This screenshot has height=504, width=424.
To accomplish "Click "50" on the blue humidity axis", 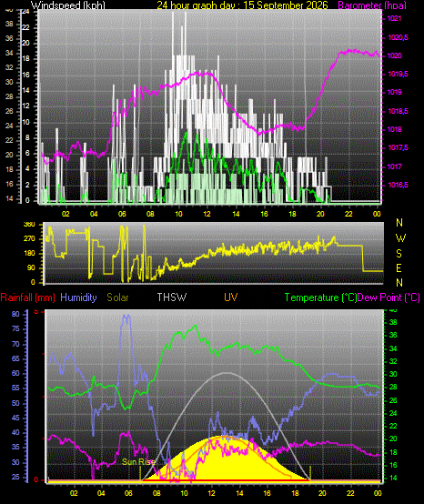I will coord(15,403).
